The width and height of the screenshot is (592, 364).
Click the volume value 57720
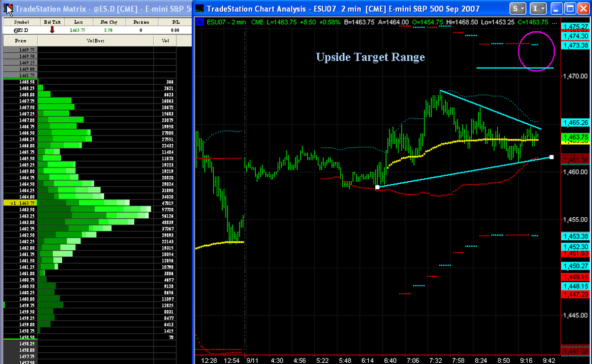168,210
